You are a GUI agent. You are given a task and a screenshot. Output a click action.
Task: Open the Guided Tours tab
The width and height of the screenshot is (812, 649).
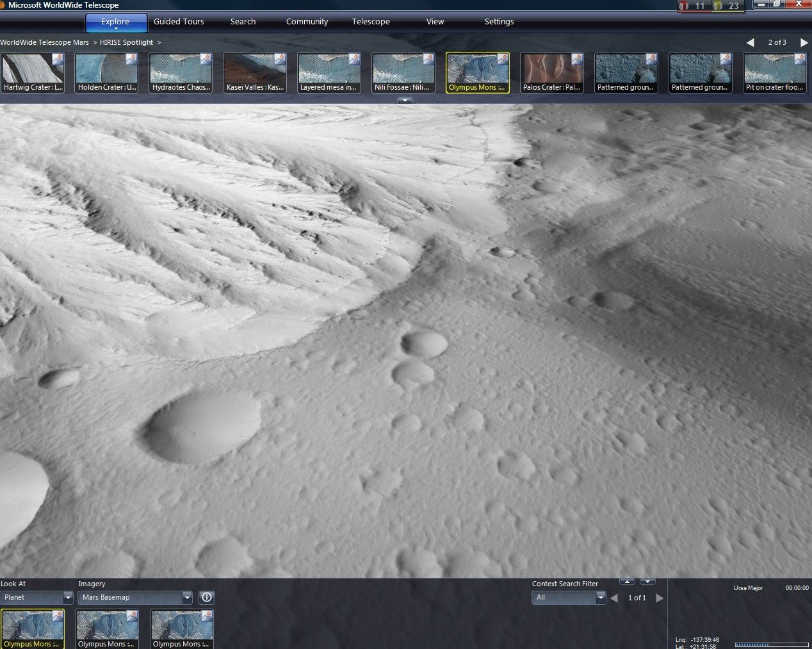pyautogui.click(x=179, y=22)
